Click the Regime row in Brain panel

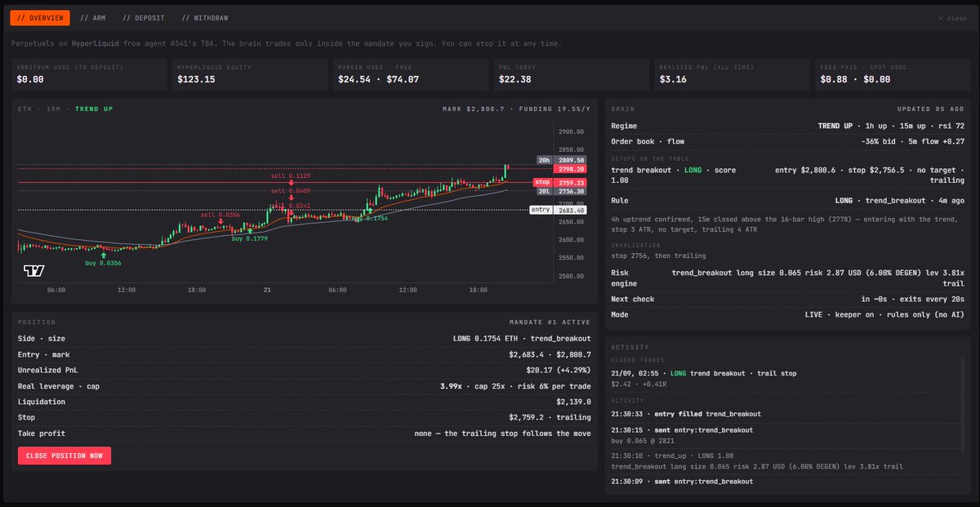787,127
